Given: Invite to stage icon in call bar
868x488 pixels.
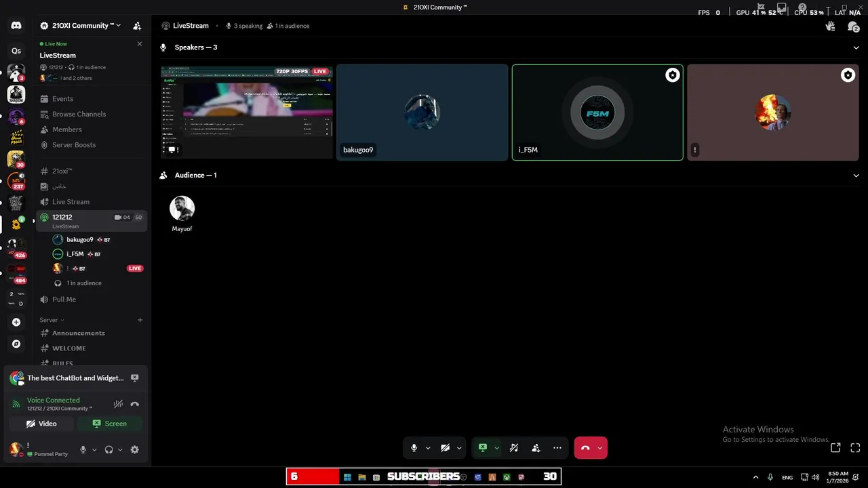Looking at the screenshot, I should click(536, 448).
